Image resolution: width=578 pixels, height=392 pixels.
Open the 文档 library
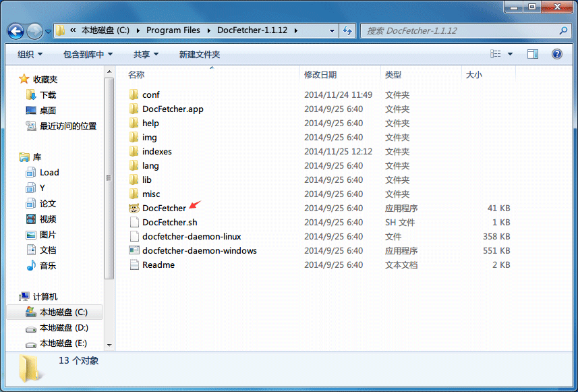click(48, 250)
